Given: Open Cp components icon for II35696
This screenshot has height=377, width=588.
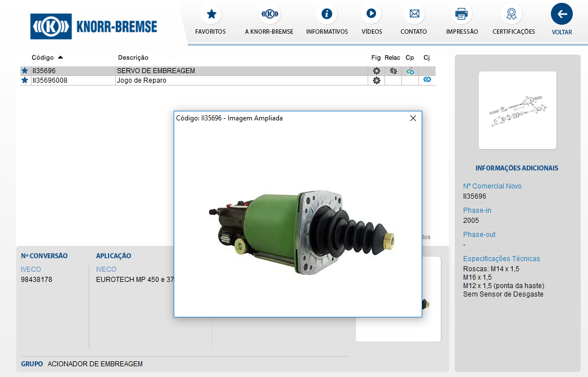Looking at the screenshot, I should tap(410, 71).
